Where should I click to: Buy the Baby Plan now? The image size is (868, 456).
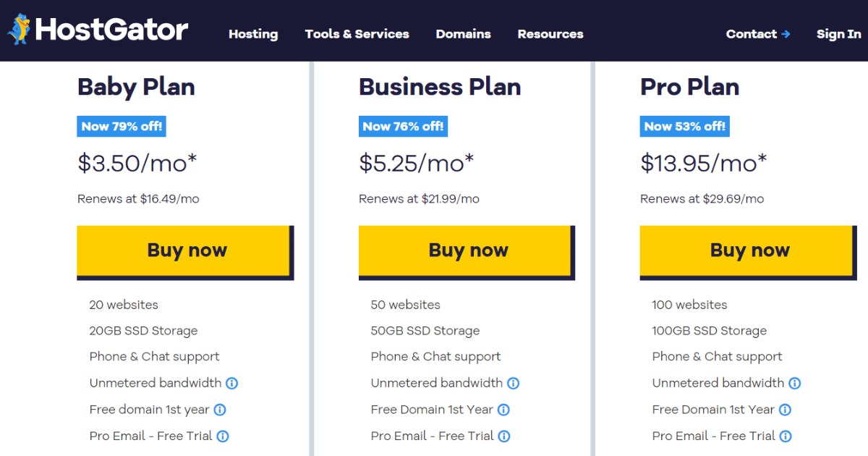pos(184,251)
